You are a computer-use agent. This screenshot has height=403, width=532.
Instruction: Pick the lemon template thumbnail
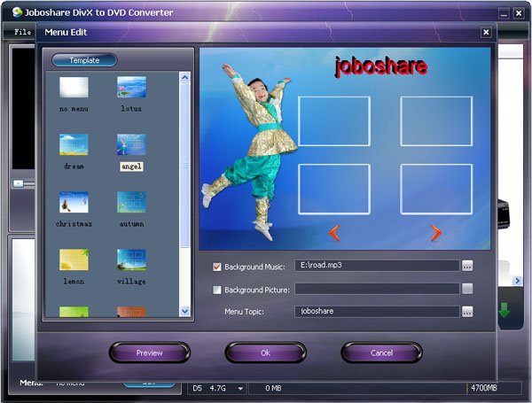click(x=74, y=260)
